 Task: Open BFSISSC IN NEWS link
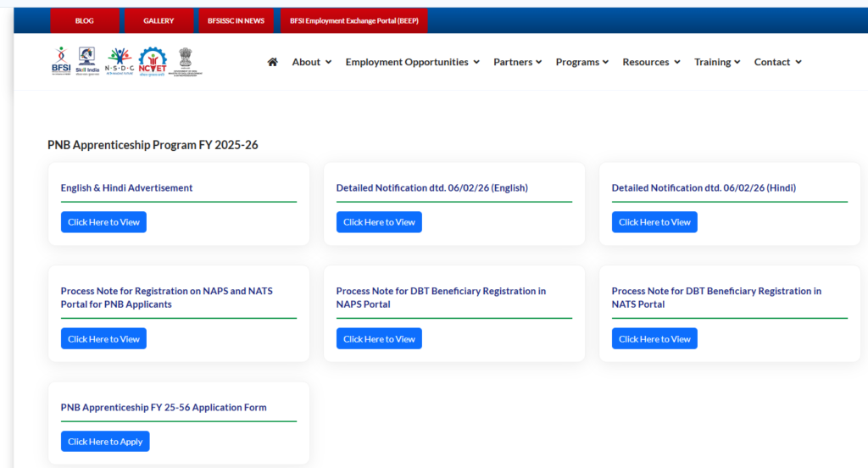click(x=236, y=20)
